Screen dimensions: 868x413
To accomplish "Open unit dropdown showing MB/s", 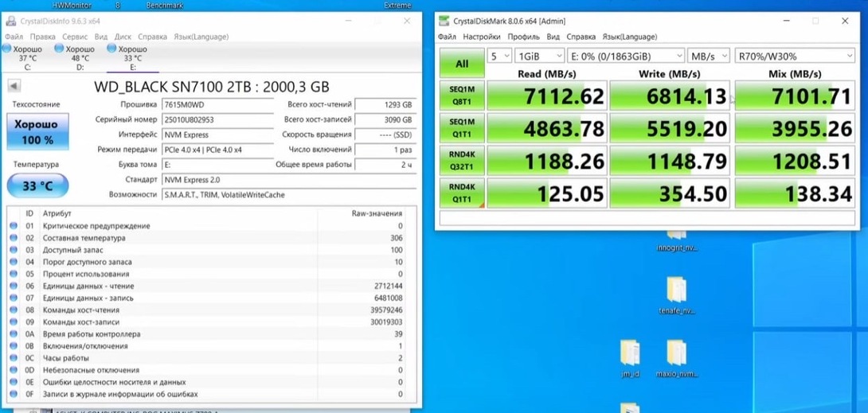I will [x=709, y=56].
